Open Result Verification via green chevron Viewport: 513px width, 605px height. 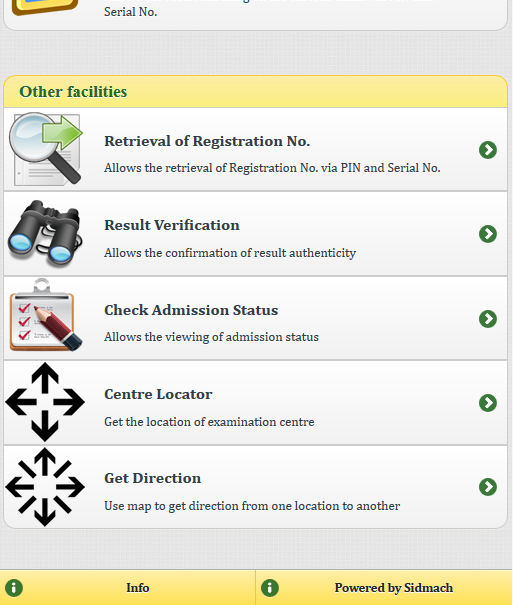pos(488,234)
